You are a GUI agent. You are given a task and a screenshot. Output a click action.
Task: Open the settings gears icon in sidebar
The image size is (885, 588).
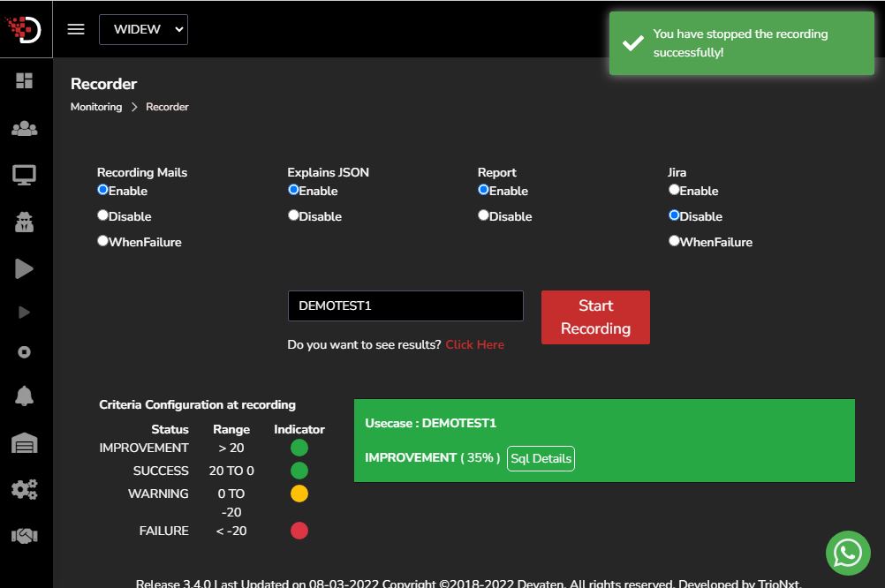click(x=24, y=489)
